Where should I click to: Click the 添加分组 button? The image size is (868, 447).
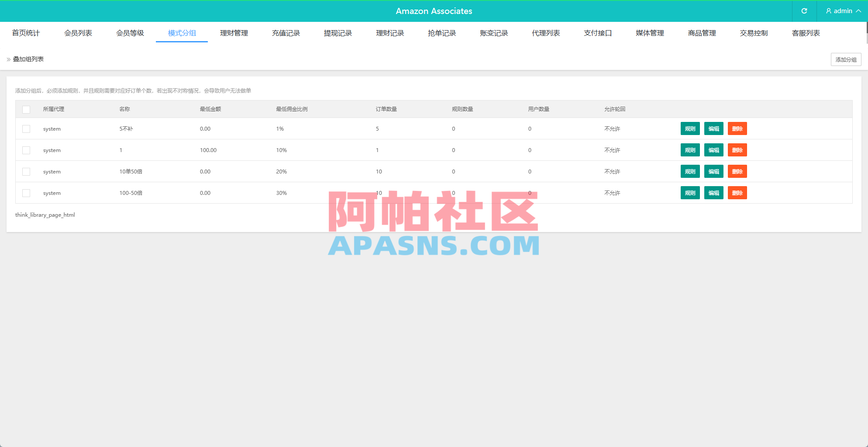[x=846, y=59]
